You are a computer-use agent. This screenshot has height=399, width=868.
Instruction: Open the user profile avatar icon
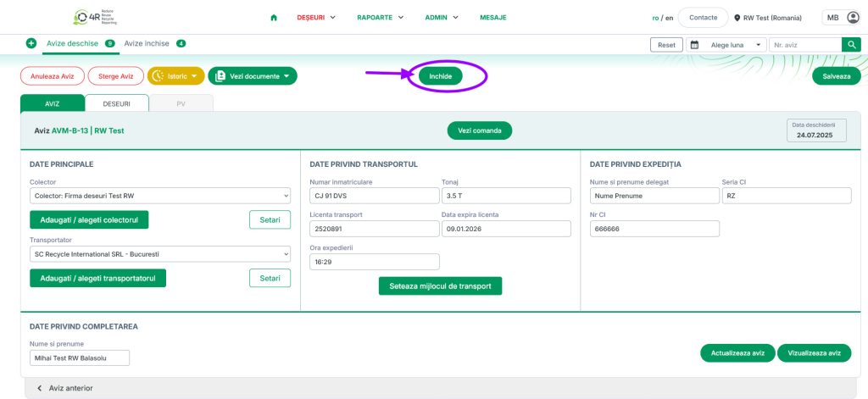coord(853,18)
